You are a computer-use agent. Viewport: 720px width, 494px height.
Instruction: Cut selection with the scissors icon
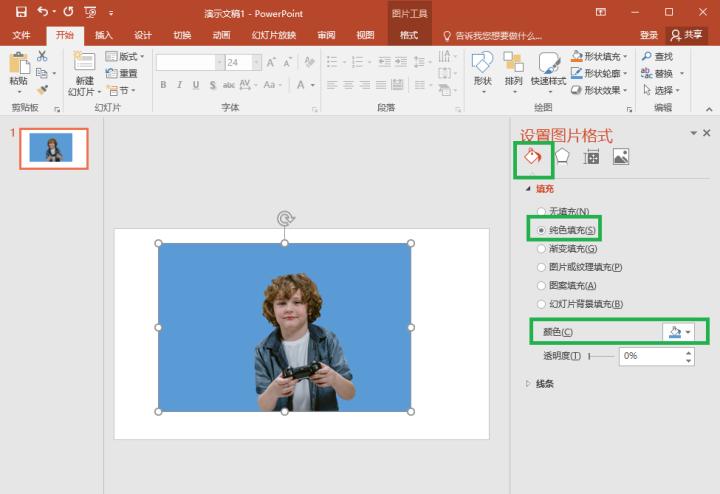tap(42, 56)
